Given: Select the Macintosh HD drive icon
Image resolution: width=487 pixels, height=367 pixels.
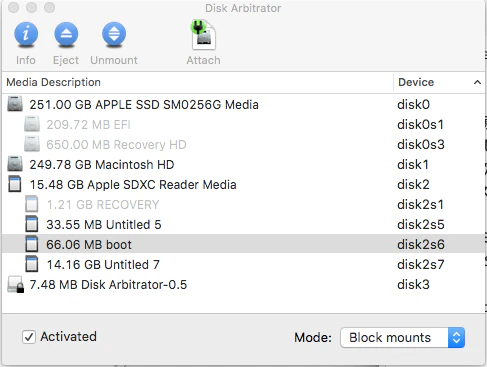Looking at the screenshot, I should coord(15,164).
